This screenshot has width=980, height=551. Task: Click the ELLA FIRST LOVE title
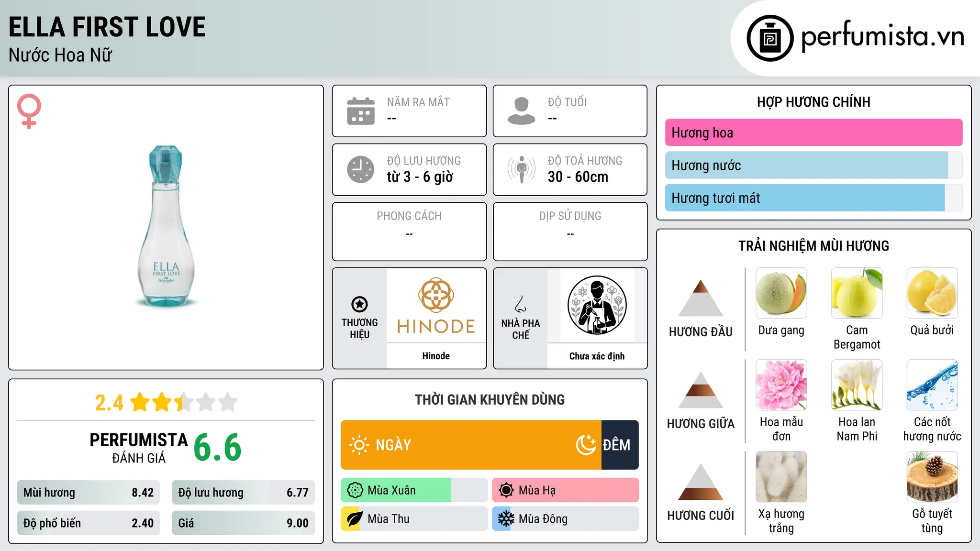[x=107, y=27]
